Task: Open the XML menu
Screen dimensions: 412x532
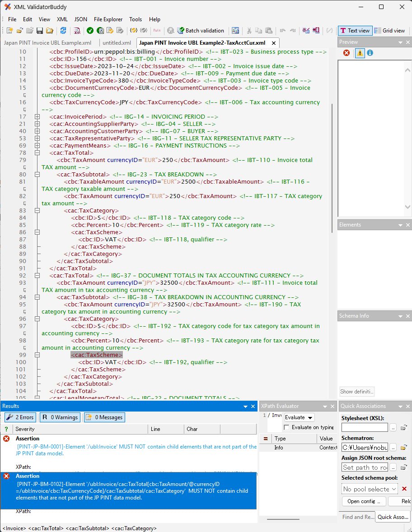Action: (x=62, y=19)
